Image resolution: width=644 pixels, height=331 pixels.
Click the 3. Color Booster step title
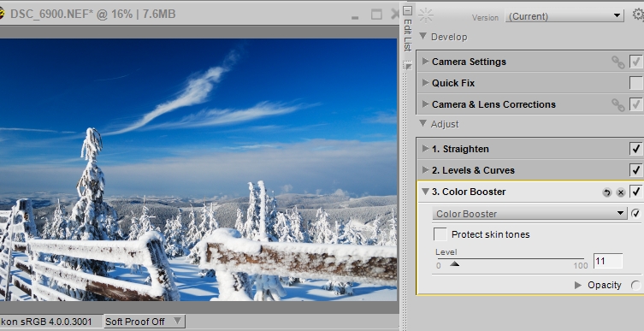tap(469, 192)
